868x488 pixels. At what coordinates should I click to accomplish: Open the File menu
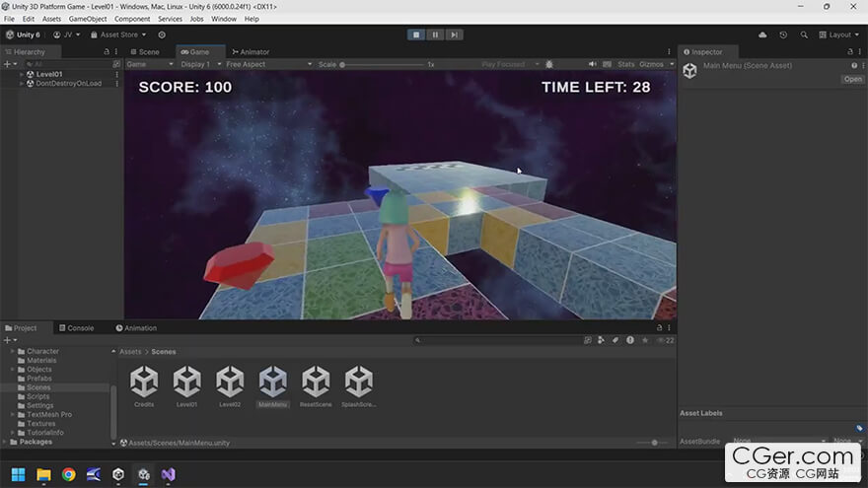pyautogui.click(x=10, y=19)
